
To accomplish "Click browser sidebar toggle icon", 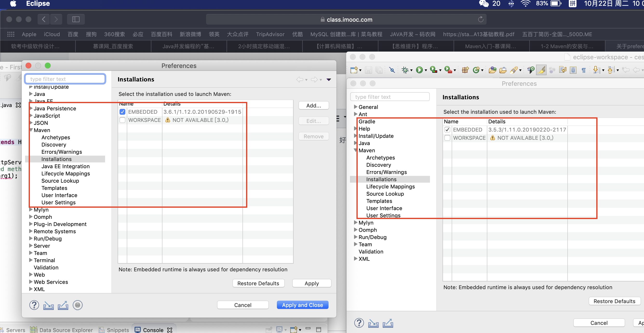I will pos(76,19).
